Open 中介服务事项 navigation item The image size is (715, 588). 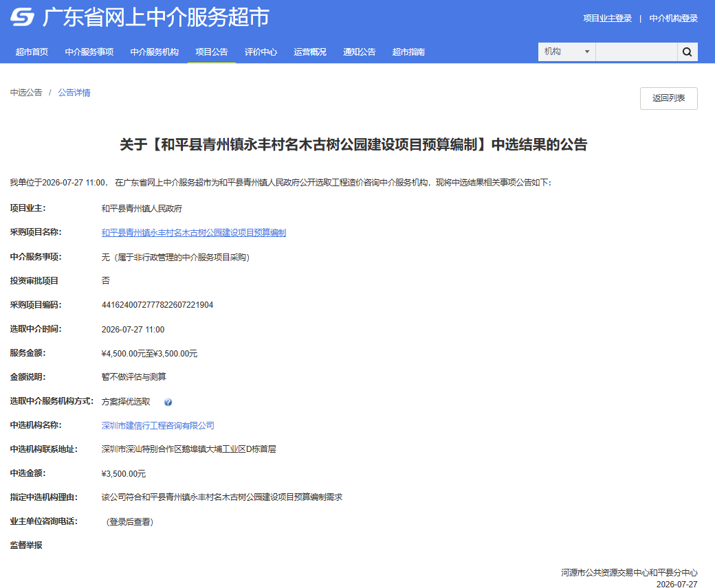pos(89,52)
